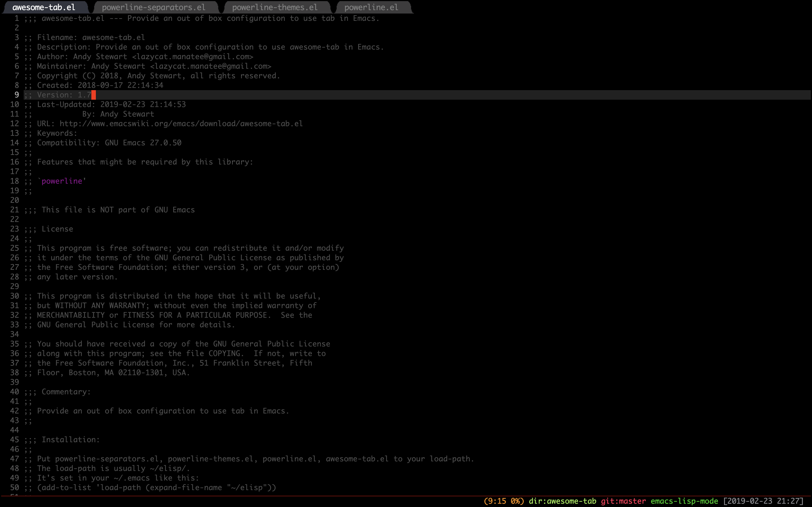Viewport: 812px width, 507px height.
Task: Click the ';;; License' heading text
Action: (57, 229)
